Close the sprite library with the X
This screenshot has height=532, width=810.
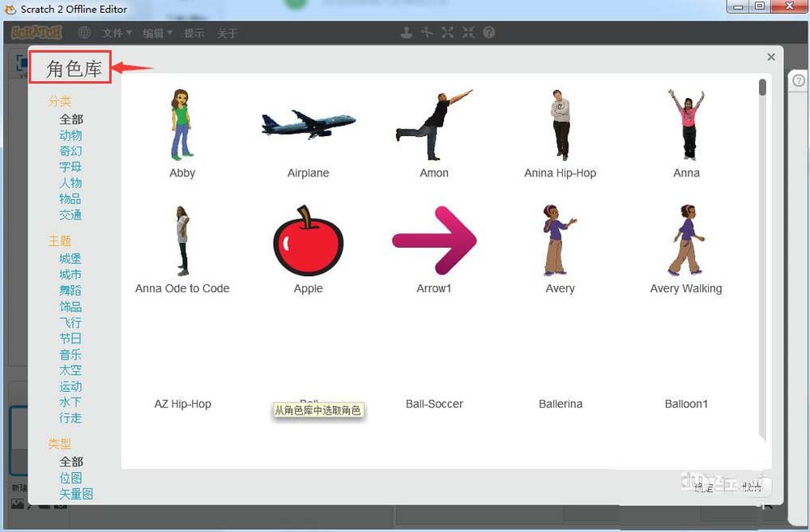(771, 57)
